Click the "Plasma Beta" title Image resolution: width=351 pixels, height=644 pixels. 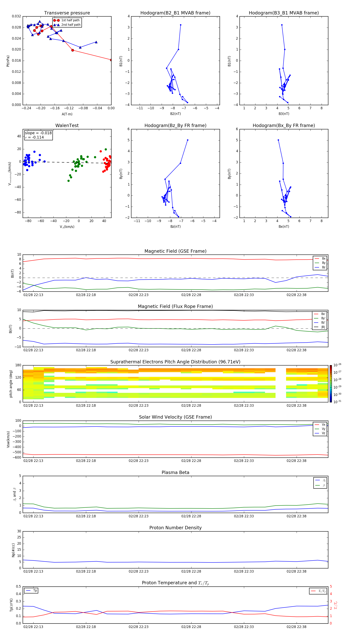[x=175, y=472]
